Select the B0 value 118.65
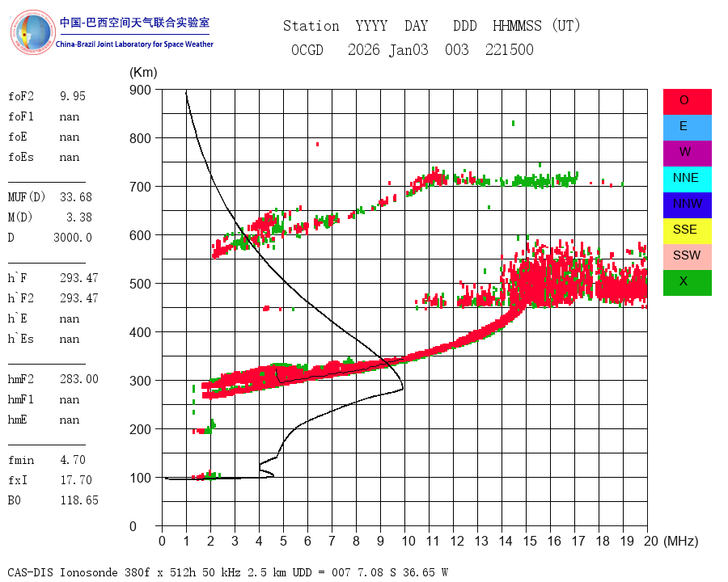Viewport: 728px width, 582px height. point(79,500)
